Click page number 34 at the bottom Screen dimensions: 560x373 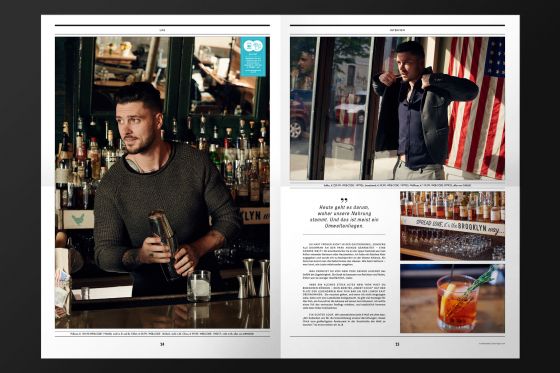162,344
